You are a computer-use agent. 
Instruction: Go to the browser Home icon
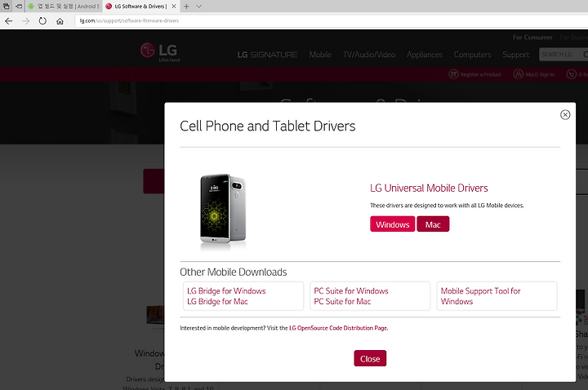(x=60, y=21)
